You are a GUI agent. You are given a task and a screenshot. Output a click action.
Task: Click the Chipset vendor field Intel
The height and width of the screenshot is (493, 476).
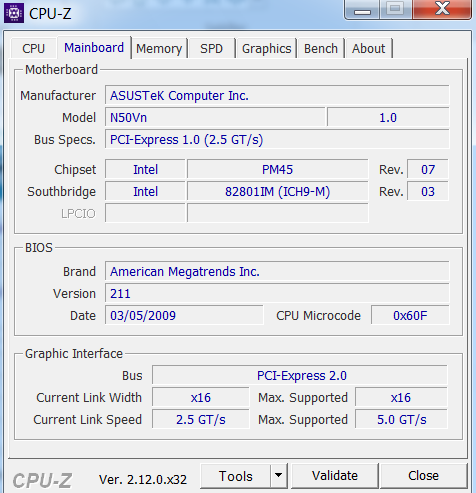coord(145,169)
